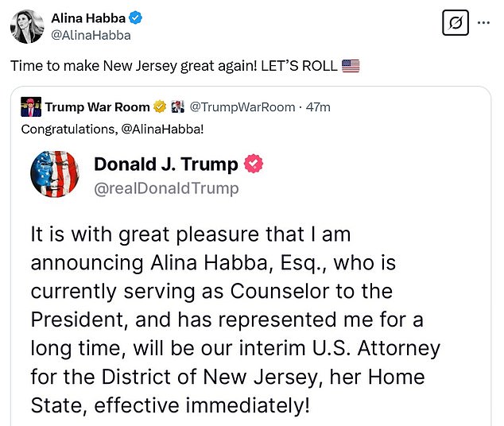Open Alina Habba's profile photo
Image resolution: width=504 pixels, height=426 pixels.
coord(25,26)
